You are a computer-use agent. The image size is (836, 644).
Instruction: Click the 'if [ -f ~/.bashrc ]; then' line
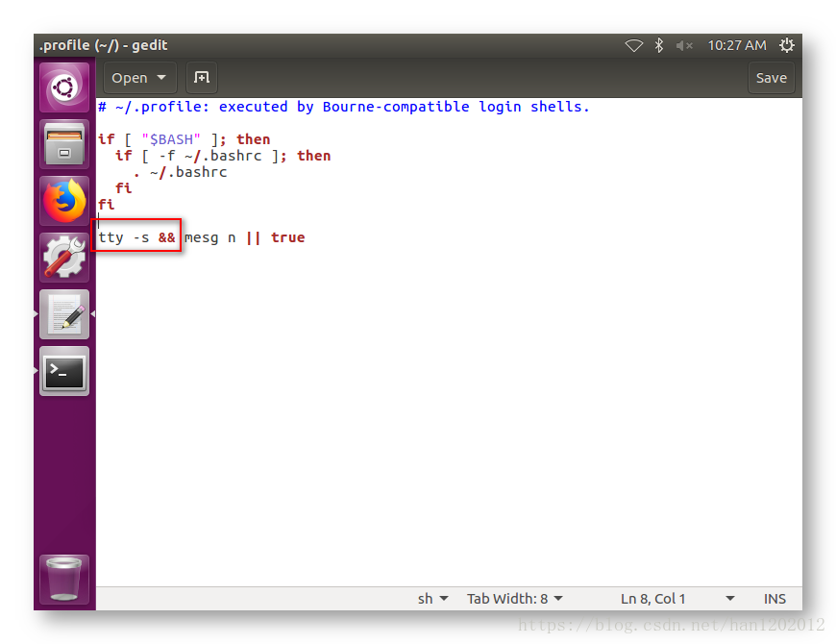click(223, 156)
